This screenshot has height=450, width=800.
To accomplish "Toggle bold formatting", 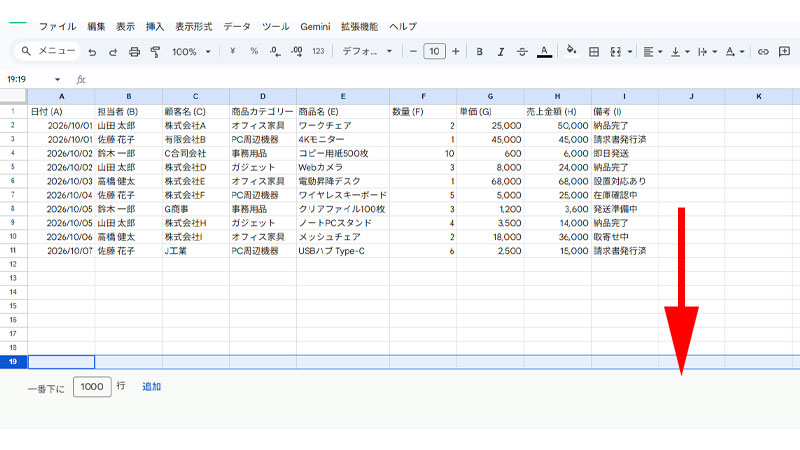I will 479,52.
